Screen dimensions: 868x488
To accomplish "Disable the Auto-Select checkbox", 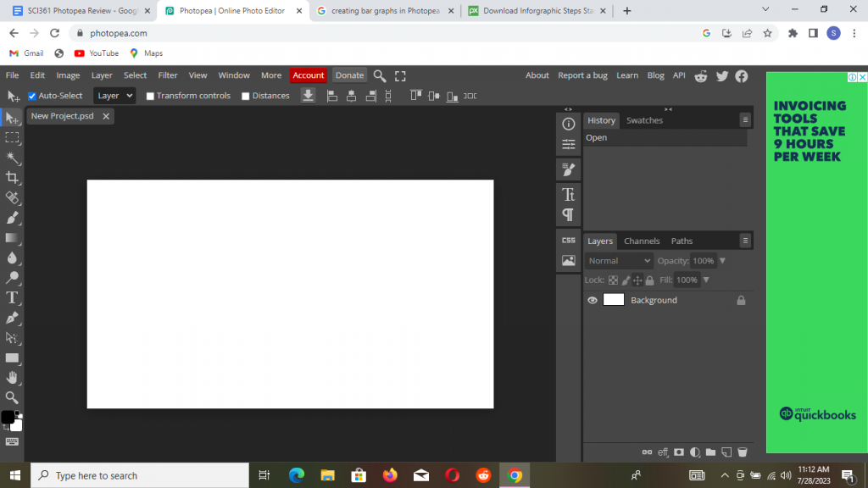I will [32, 97].
